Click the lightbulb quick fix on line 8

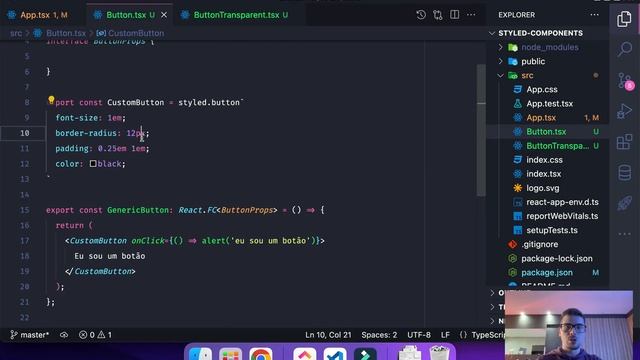pos(51,100)
